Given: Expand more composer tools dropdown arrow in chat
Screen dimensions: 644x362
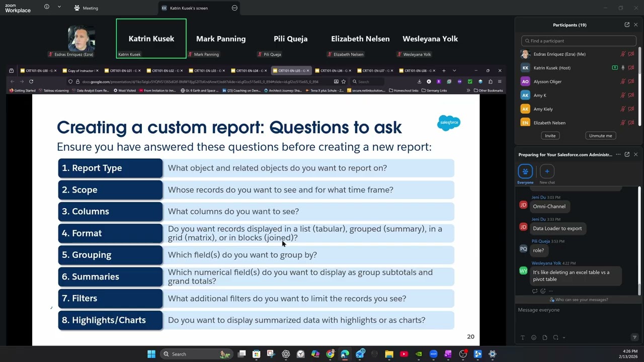Looking at the screenshot, I should 563,338.
